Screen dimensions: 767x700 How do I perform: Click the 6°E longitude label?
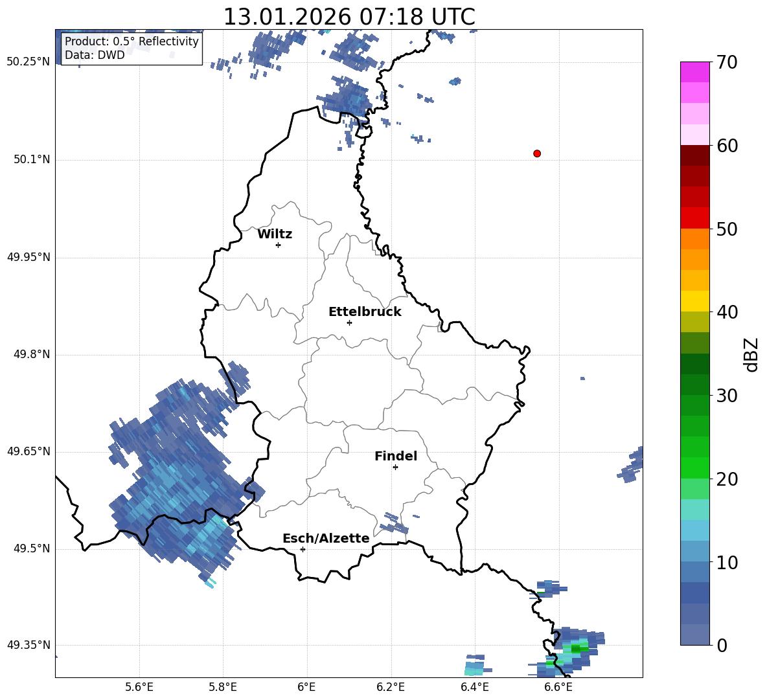point(306,687)
